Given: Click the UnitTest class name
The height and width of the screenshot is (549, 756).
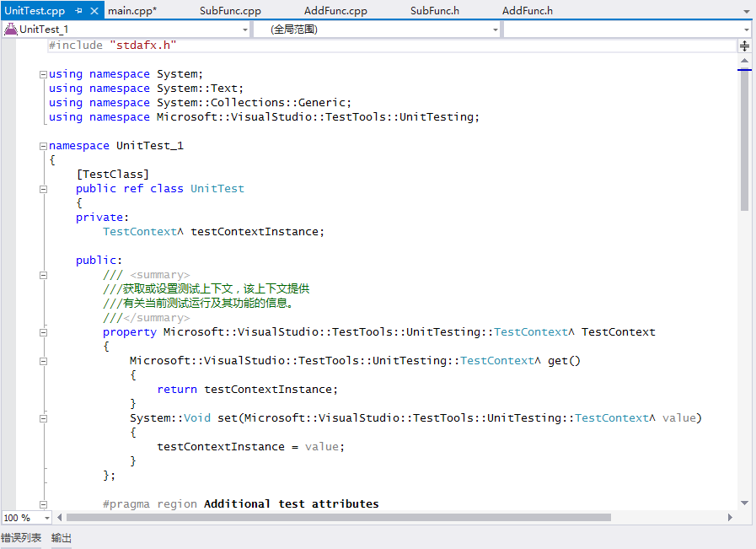Looking at the screenshot, I should pos(217,189).
